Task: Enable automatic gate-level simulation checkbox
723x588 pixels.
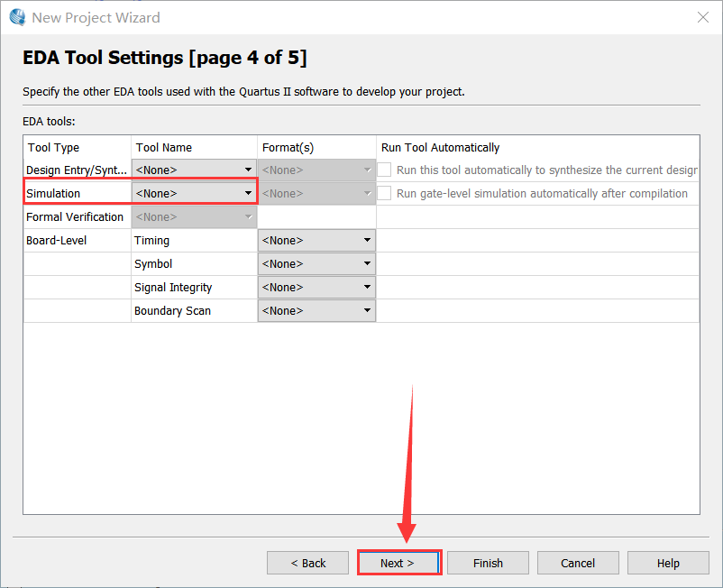Action: point(385,193)
